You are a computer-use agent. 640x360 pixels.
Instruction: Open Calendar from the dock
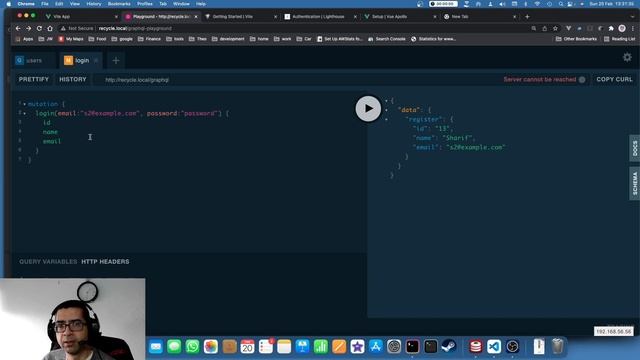click(247, 347)
